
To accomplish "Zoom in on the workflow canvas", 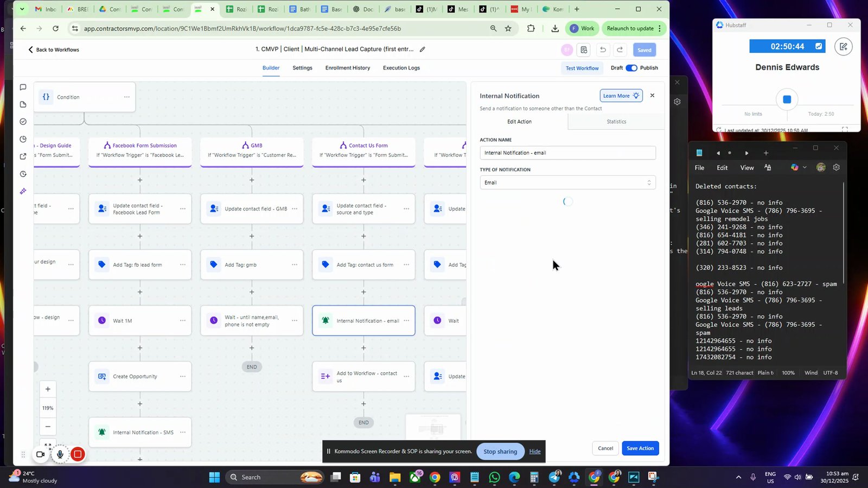I will tap(48, 389).
